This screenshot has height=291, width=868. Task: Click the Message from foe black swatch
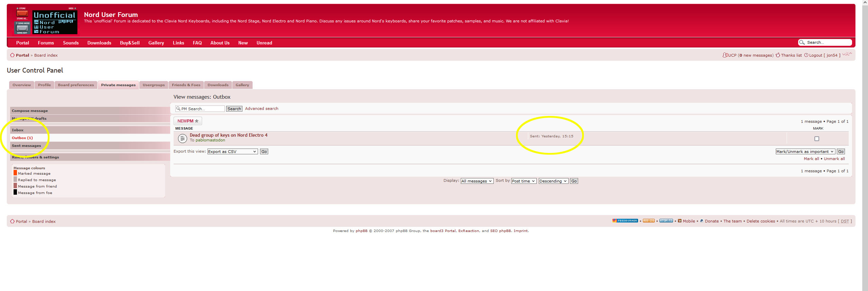pos(15,192)
